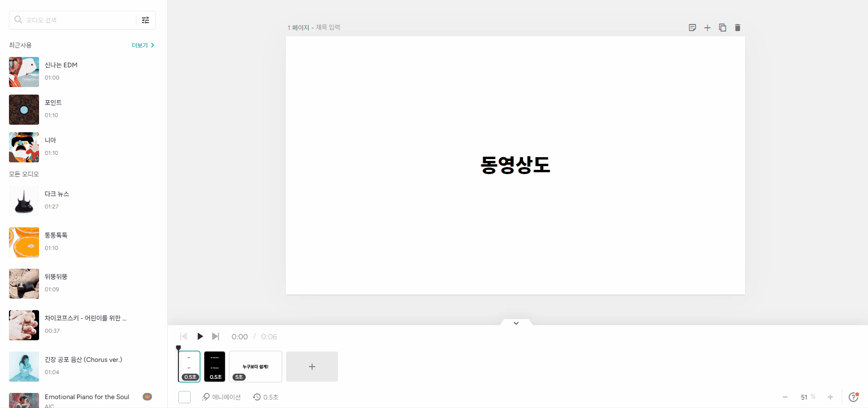The width and height of the screenshot is (868, 408).
Task: Change the 0.5초 page duration
Action: click(266, 397)
